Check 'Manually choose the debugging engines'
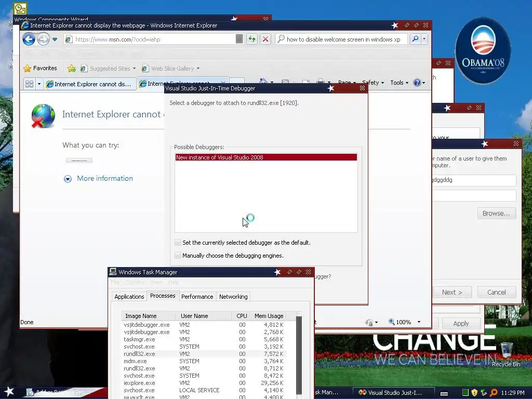The height and width of the screenshot is (399, 532). click(x=178, y=255)
